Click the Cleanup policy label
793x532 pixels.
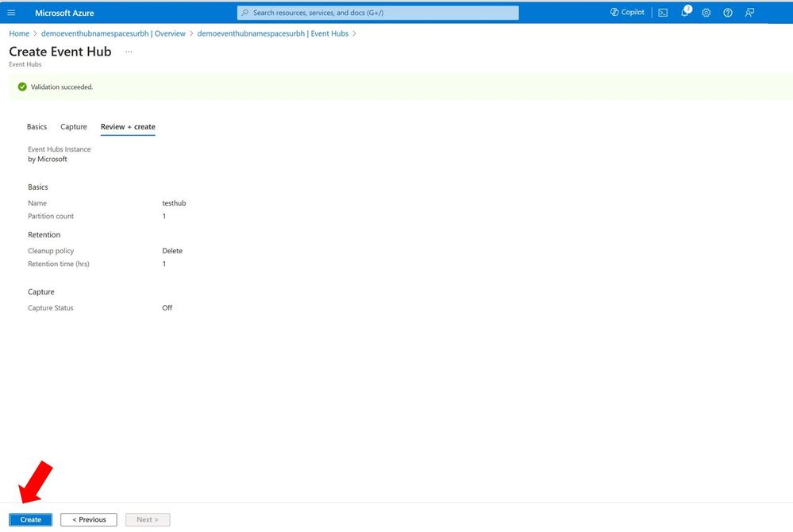click(x=51, y=251)
